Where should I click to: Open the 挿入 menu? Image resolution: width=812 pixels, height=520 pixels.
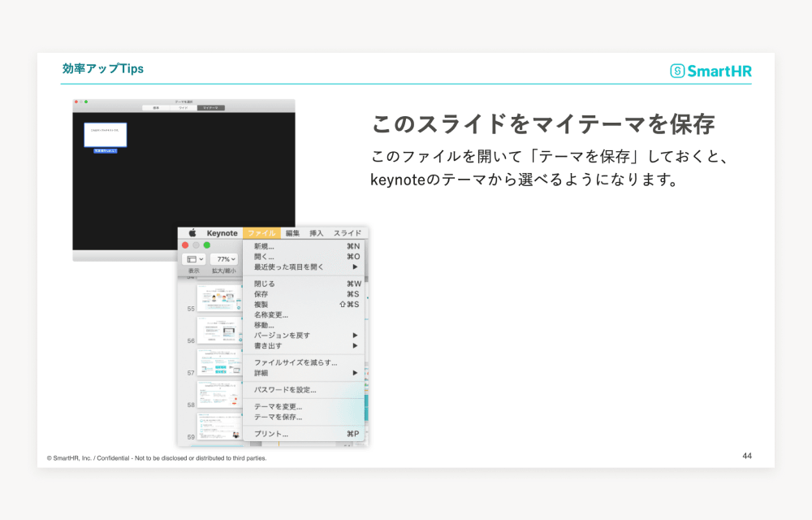tap(317, 233)
